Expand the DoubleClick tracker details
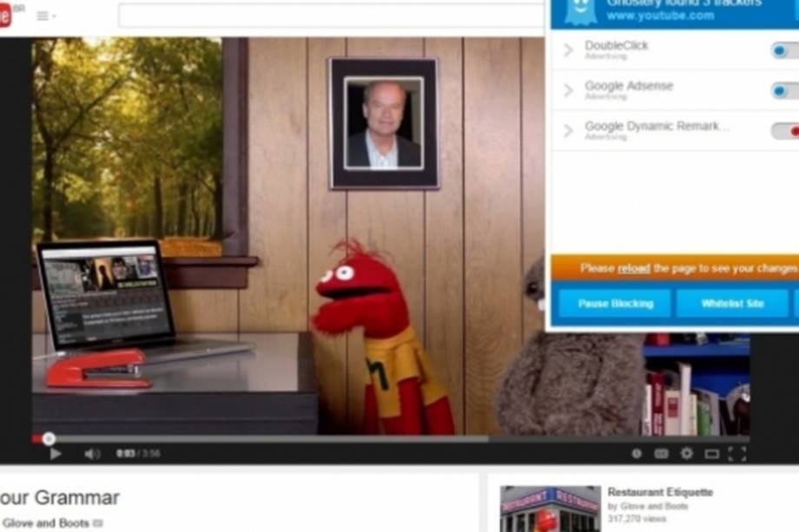The width and height of the screenshot is (799, 532). 568,49
